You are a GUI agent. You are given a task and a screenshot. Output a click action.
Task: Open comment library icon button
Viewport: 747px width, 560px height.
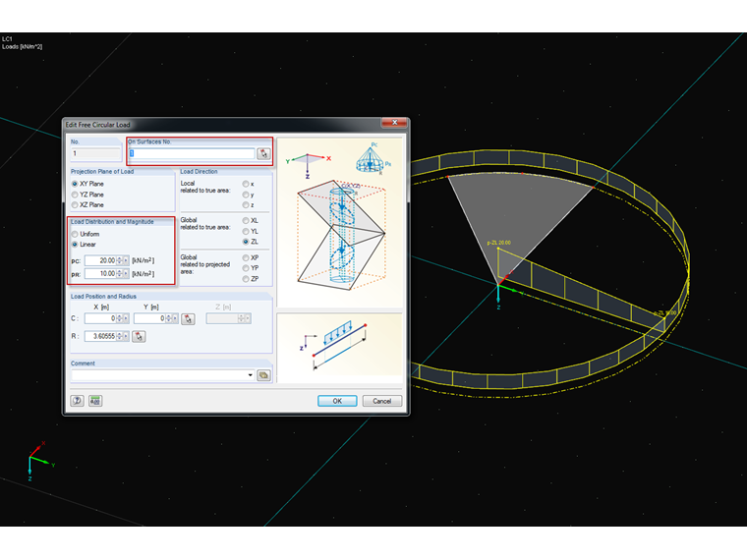[263, 375]
